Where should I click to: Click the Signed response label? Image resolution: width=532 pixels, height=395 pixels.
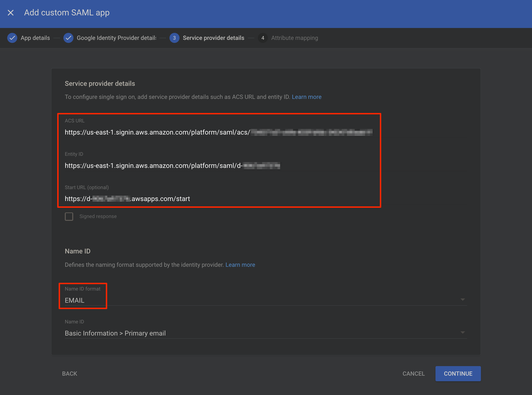click(98, 216)
